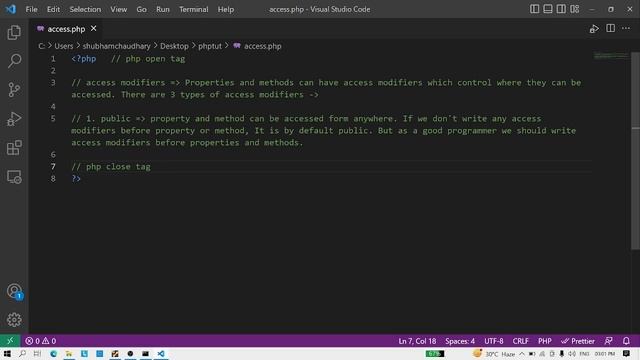The width and height of the screenshot is (640, 360).
Task: Open the Problems errors and warnings indicator
Action: (40, 340)
